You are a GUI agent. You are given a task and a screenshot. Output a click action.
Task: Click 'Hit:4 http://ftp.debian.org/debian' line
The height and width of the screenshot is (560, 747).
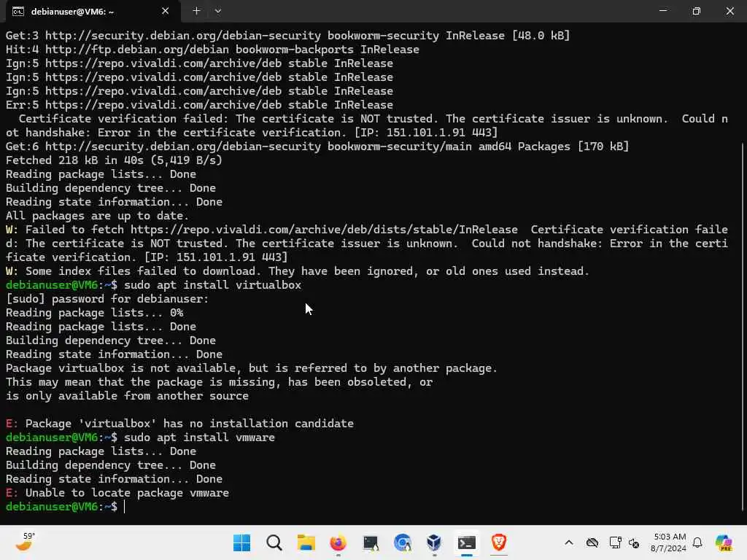pos(212,49)
